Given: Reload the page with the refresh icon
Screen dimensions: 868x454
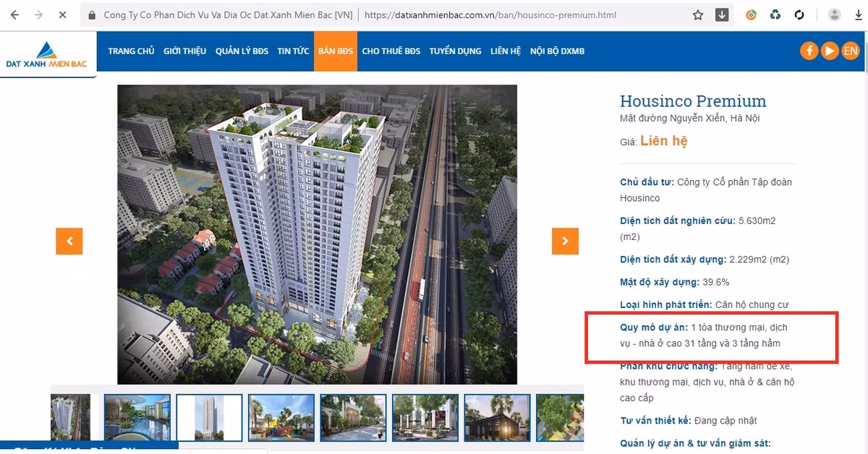Looking at the screenshot, I should pos(799,14).
